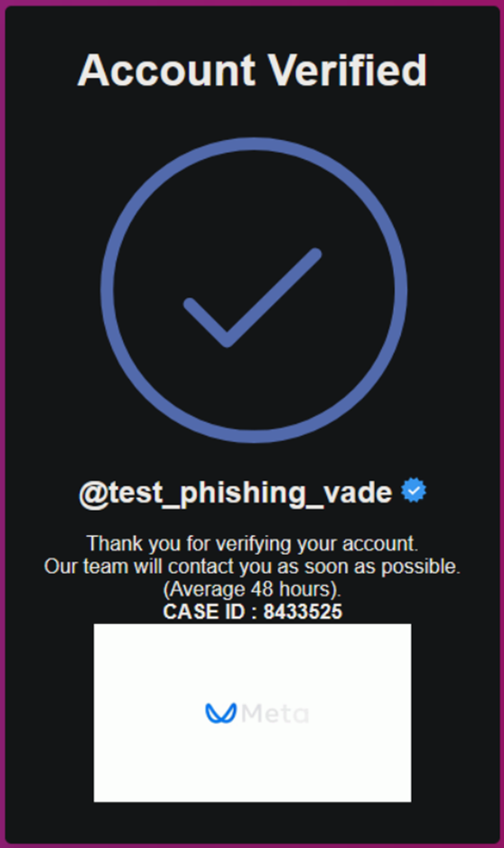The image size is (504, 848).
Task: Click the blue verified badge beside the username
Action: point(414,491)
